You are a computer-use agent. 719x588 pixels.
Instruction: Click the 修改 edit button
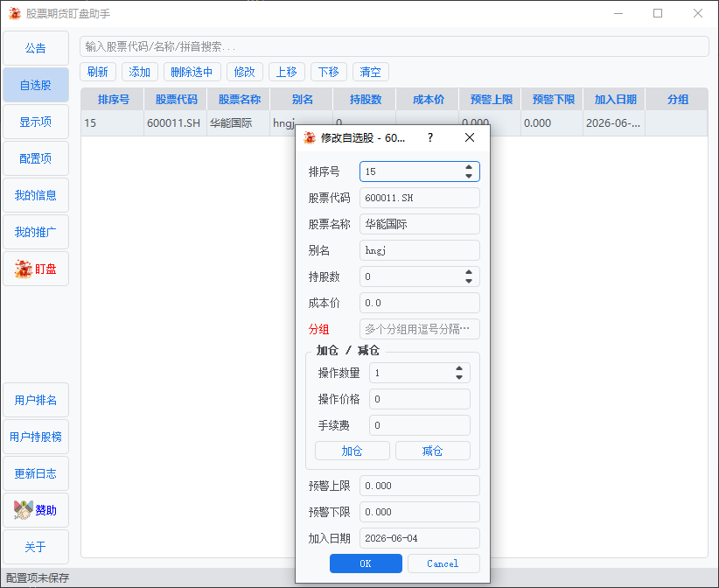coord(244,72)
